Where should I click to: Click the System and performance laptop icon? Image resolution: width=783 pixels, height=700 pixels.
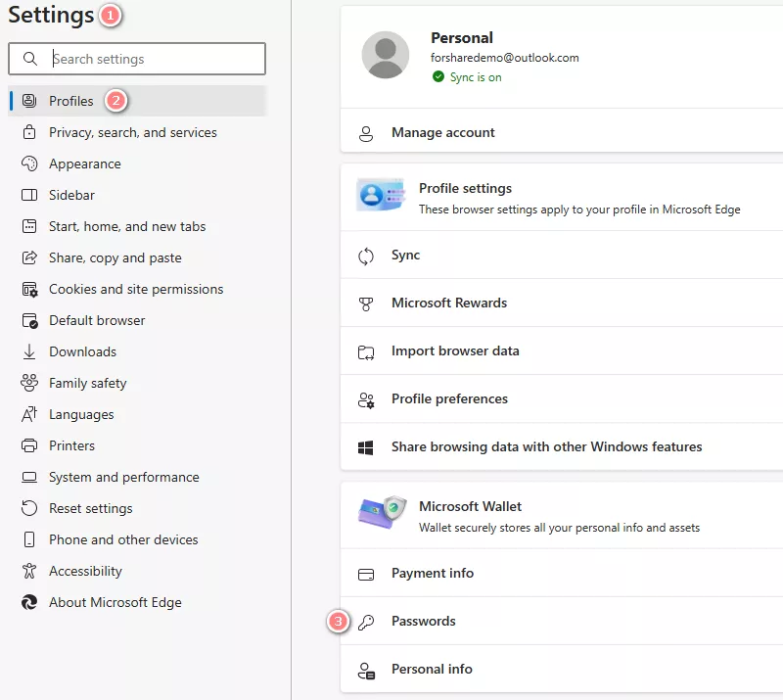tap(29, 477)
